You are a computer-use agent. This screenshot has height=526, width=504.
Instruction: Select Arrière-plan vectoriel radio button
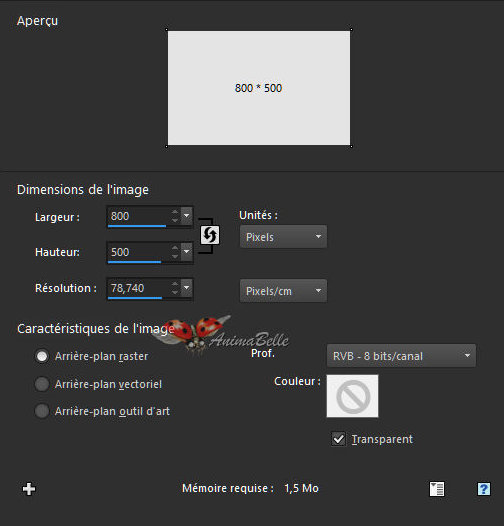pos(42,384)
